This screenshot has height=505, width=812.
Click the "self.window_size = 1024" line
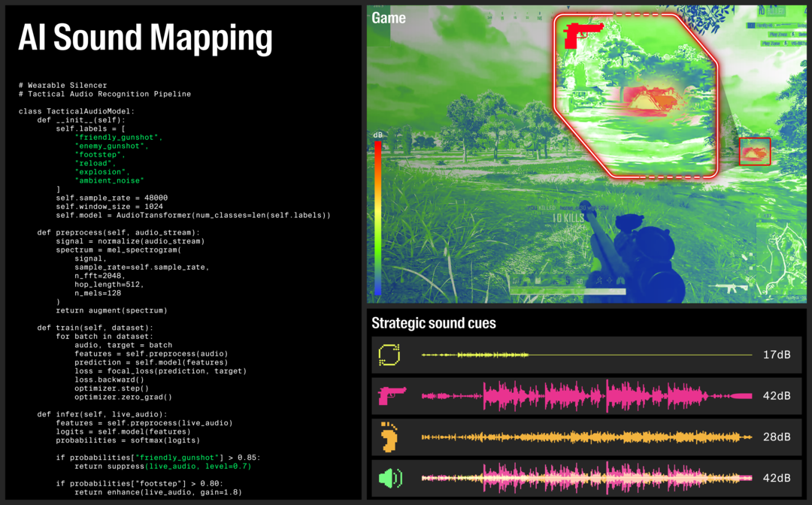click(110, 207)
